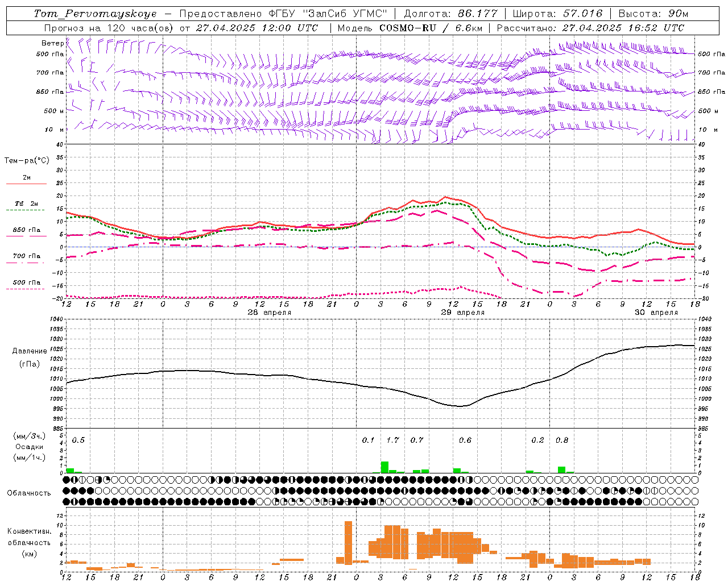Click the "28 апреля" date label
The image size is (728, 582).
coord(270,313)
